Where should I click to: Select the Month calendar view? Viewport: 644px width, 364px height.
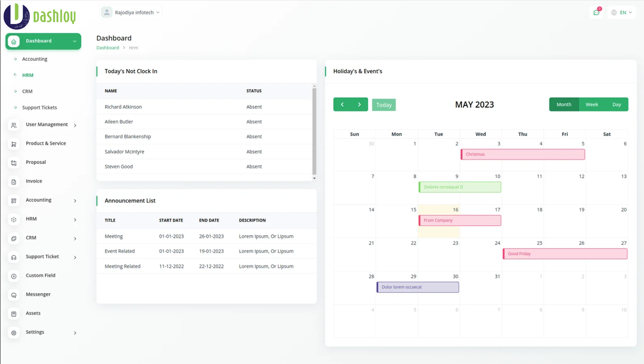tap(563, 105)
